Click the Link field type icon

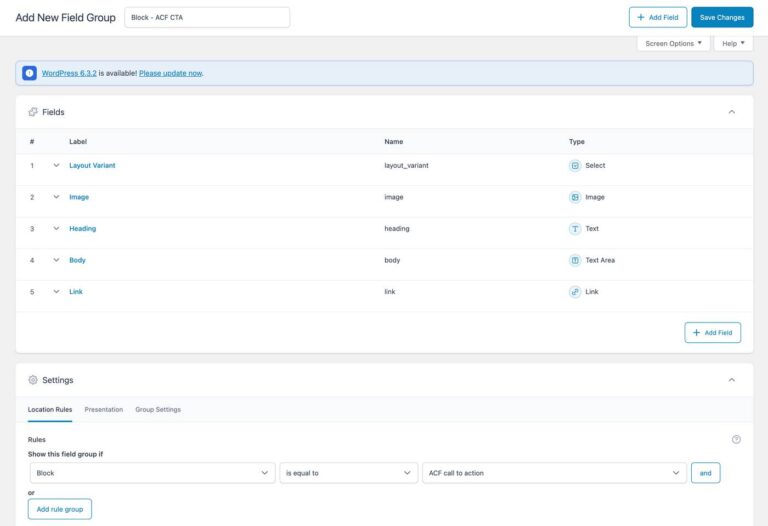[575, 292]
